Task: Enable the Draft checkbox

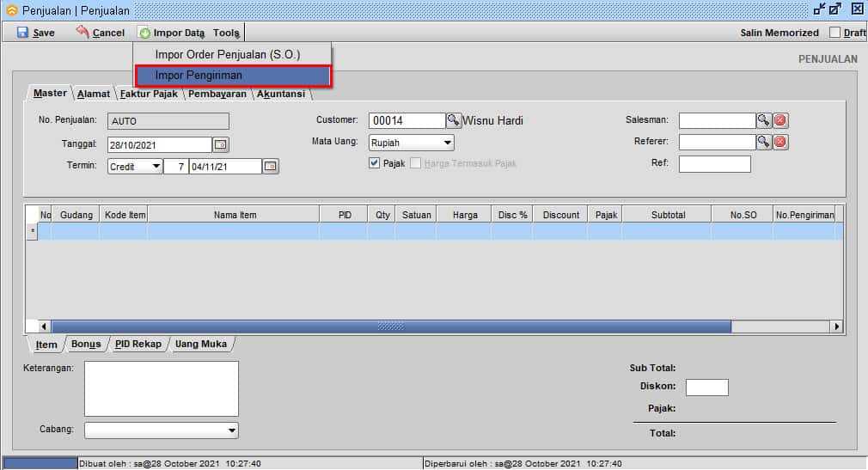Action: coord(834,33)
